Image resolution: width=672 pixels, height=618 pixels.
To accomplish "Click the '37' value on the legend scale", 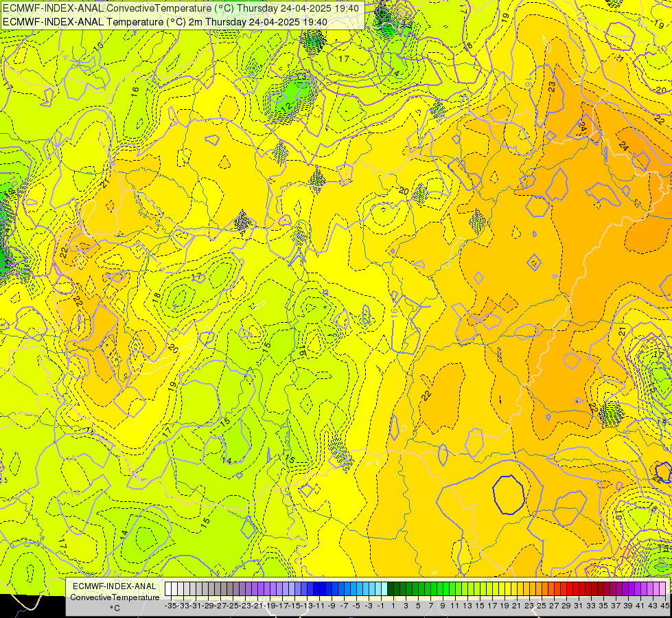I will 616,606.
